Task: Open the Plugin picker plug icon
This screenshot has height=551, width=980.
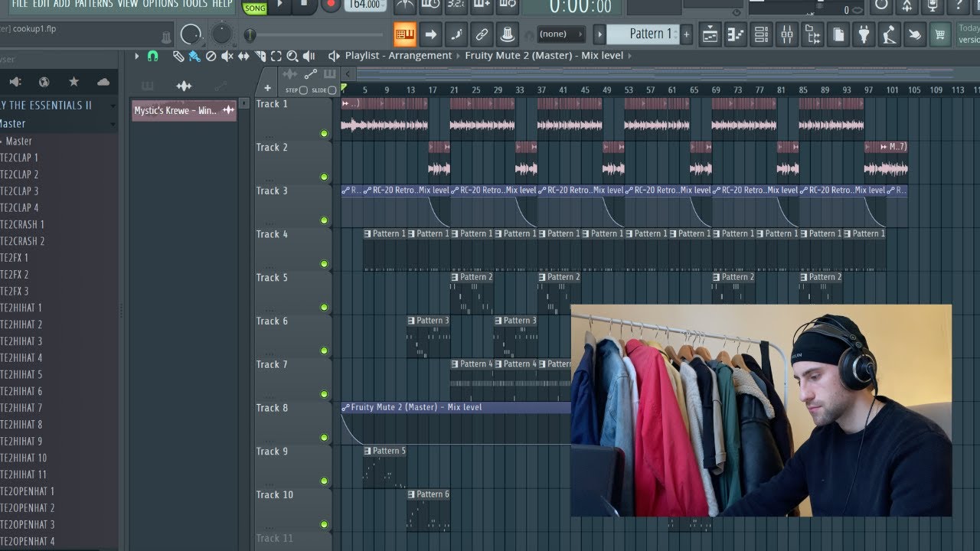Action: (x=864, y=34)
